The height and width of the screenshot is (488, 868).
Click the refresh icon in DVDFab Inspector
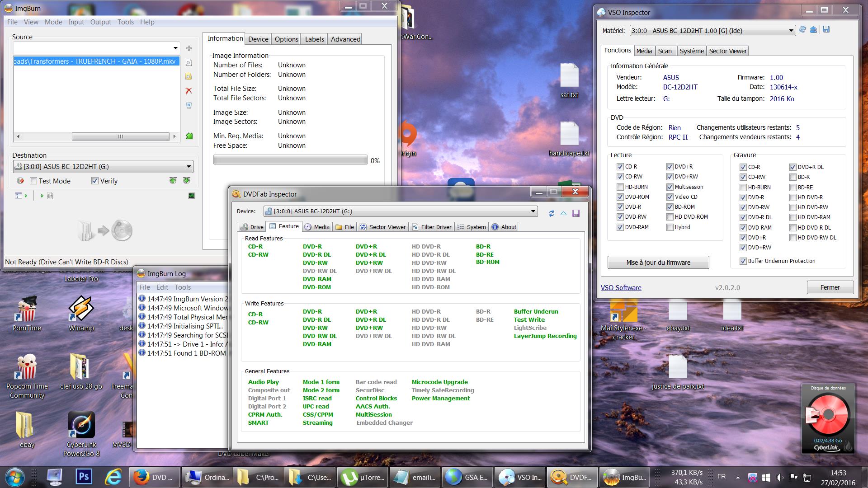[x=551, y=213]
